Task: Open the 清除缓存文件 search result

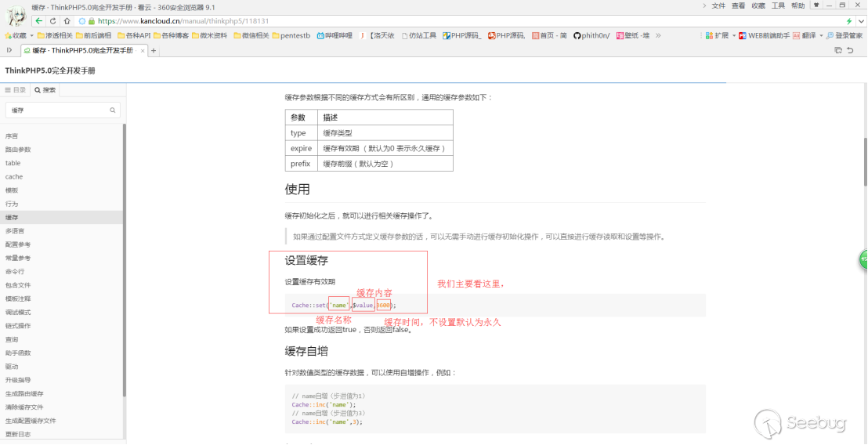Action: point(24,407)
